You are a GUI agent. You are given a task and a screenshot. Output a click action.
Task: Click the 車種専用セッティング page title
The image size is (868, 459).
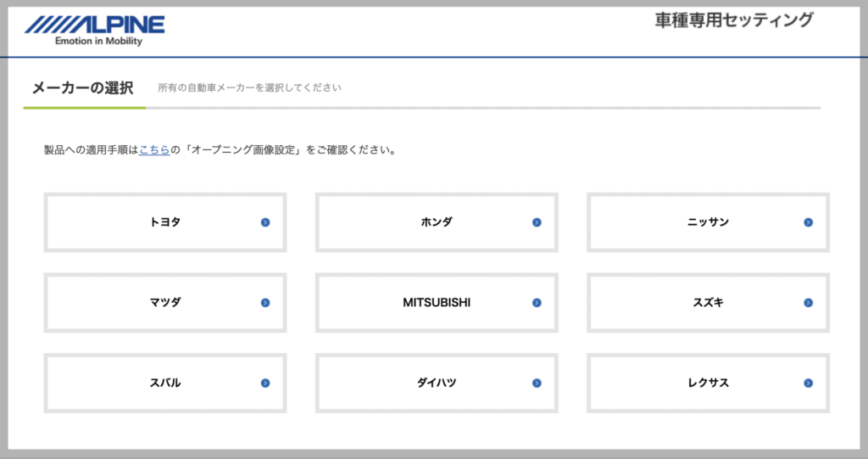[x=734, y=20]
